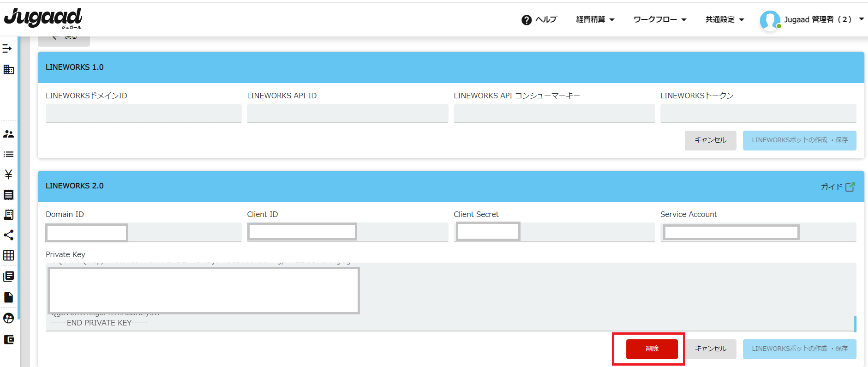Open the guide external link icon
This screenshot has width=868, height=367.
coord(850,187)
